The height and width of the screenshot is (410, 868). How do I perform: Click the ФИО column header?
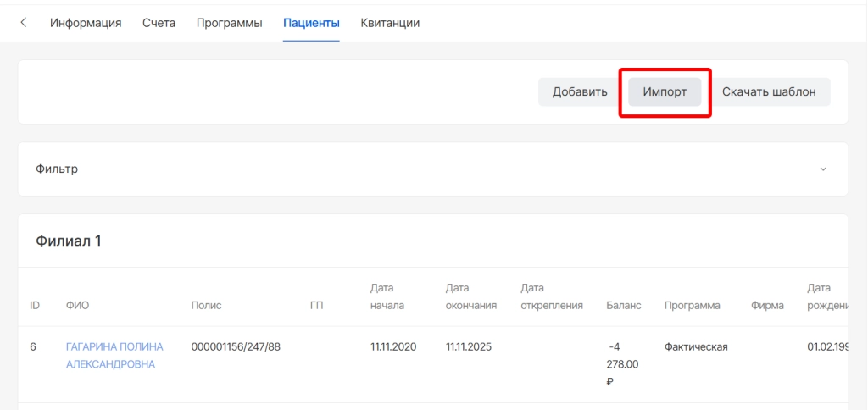77,305
